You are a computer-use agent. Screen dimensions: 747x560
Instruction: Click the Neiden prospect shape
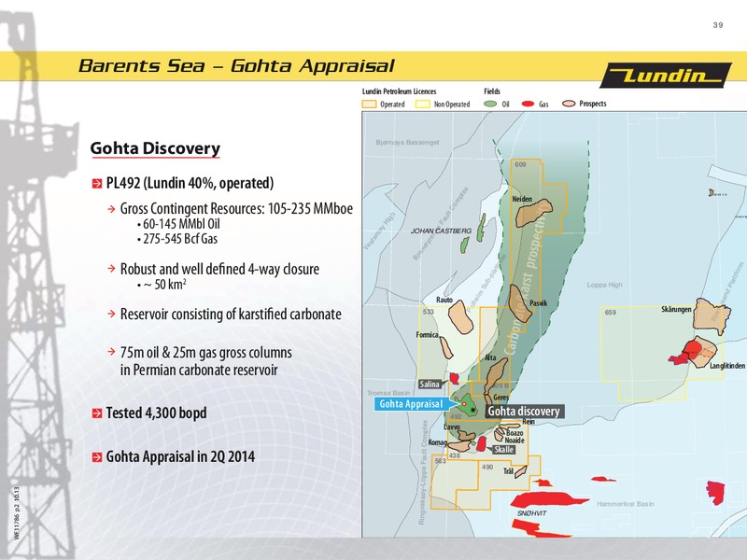click(x=534, y=213)
